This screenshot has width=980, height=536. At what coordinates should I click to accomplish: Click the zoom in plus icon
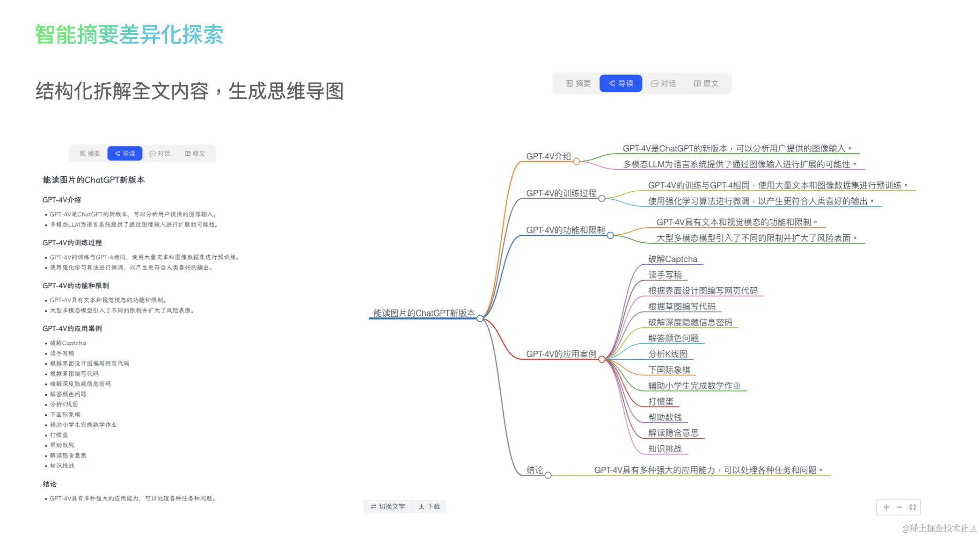tap(886, 507)
